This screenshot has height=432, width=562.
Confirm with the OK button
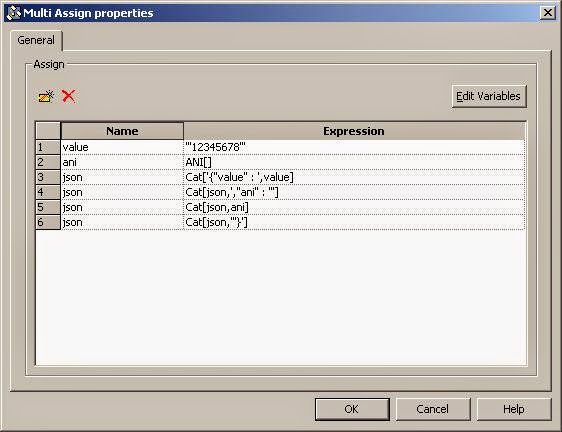[x=352, y=409]
